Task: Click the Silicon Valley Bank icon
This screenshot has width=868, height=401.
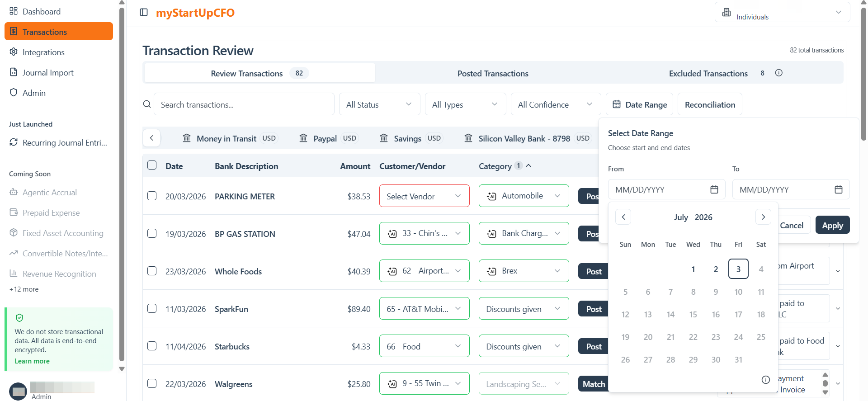Action: click(x=468, y=138)
